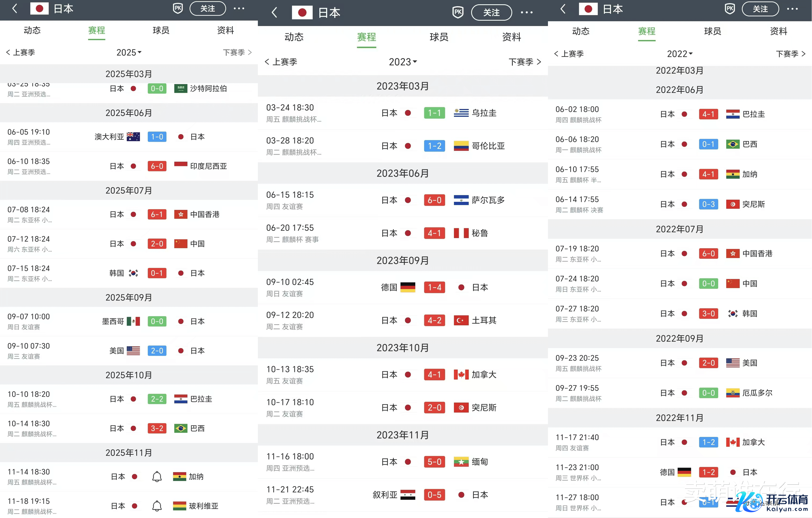Click the PK shield icon in the 2025 panel

[x=178, y=8]
